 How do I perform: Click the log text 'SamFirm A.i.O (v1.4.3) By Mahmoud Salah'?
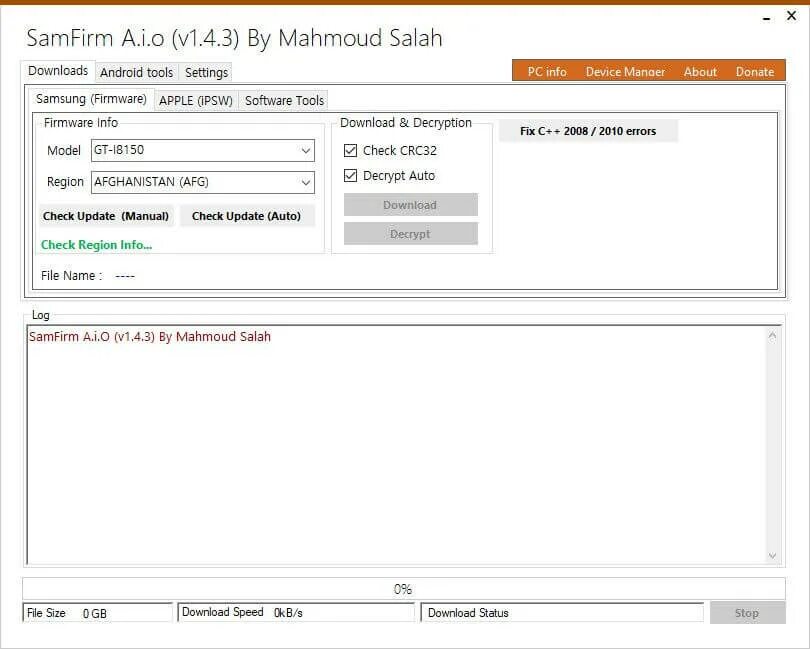coord(150,336)
